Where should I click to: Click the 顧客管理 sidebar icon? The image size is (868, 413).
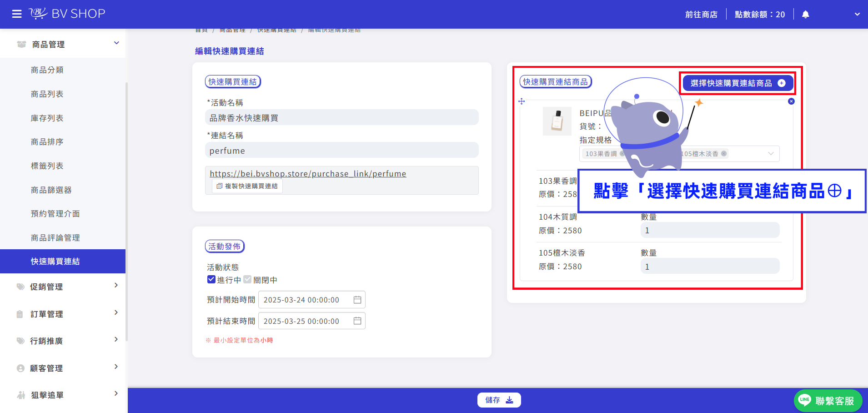pos(20,368)
